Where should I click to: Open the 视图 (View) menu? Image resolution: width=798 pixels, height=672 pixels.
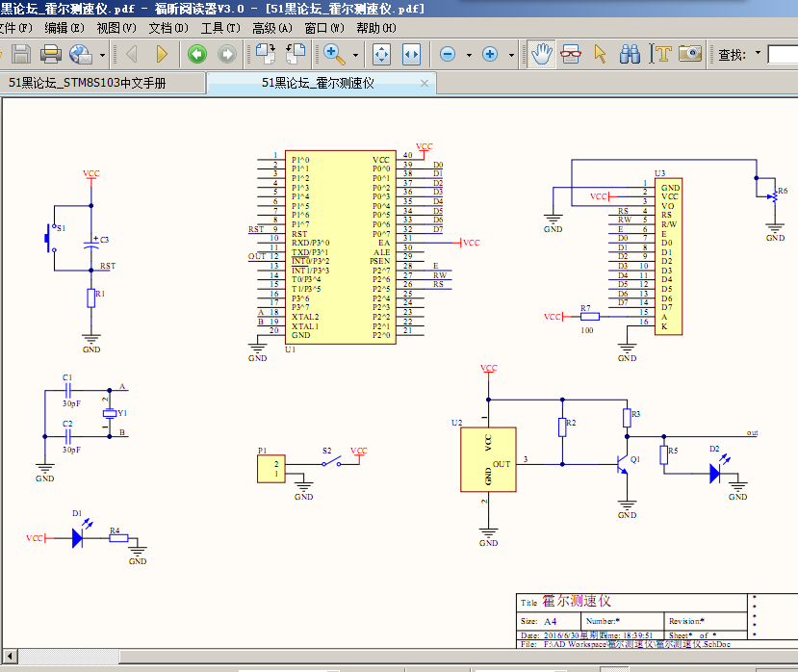116,28
